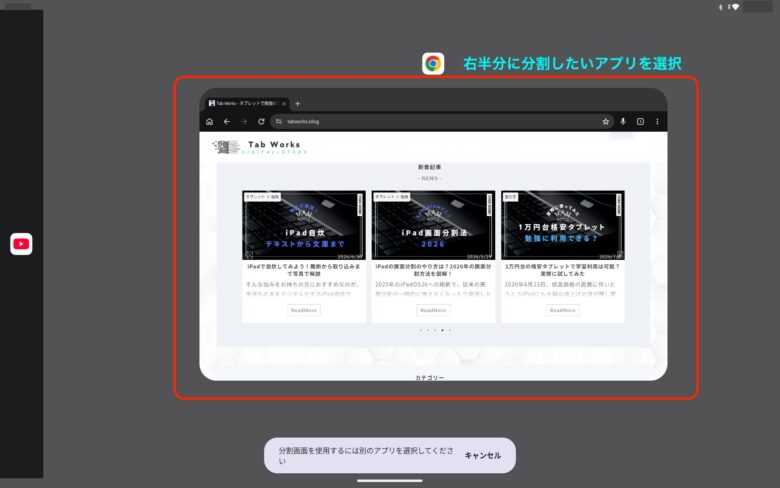The height and width of the screenshot is (488, 780).
Task: Click the カテゴリー heading text
Action: pos(429,378)
